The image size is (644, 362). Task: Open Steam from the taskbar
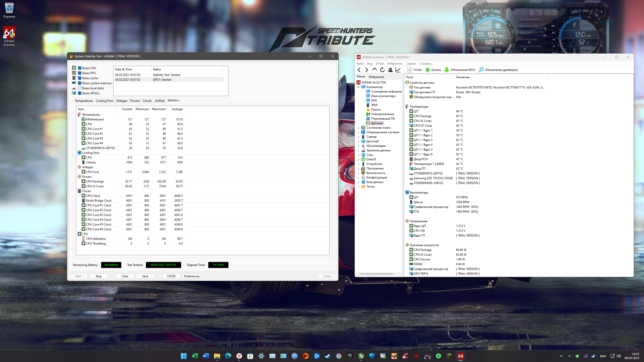coord(328,356)
